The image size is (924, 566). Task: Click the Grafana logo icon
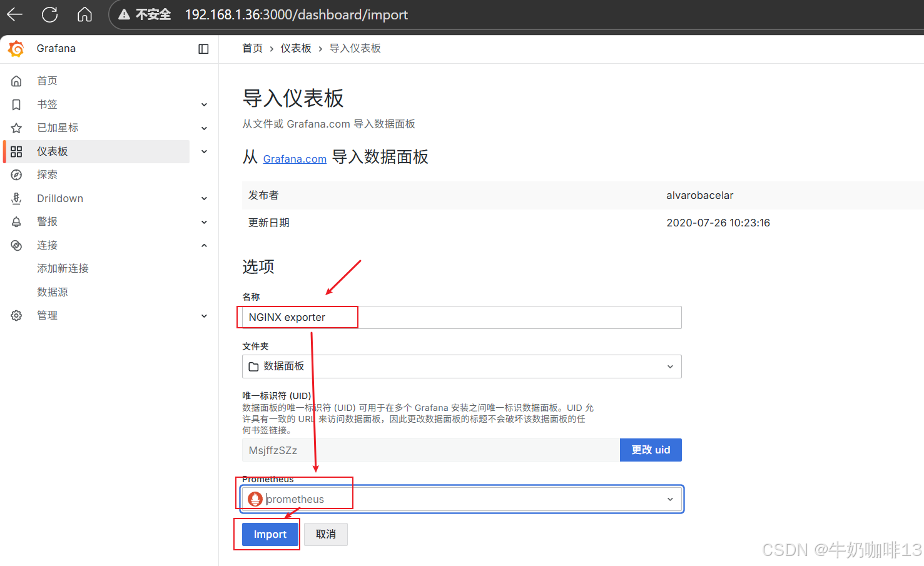click(16, 49)
